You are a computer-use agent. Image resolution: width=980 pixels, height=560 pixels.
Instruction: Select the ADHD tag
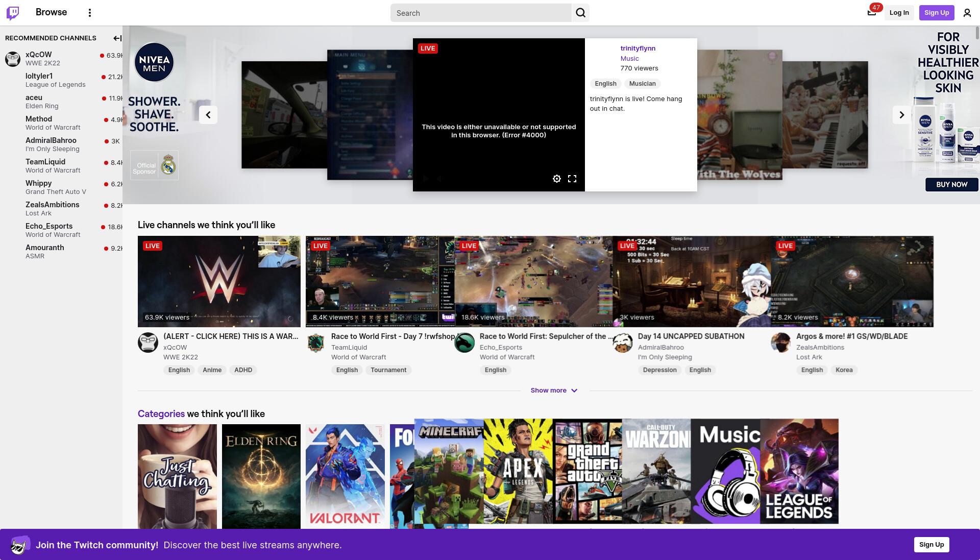(243, 370)
